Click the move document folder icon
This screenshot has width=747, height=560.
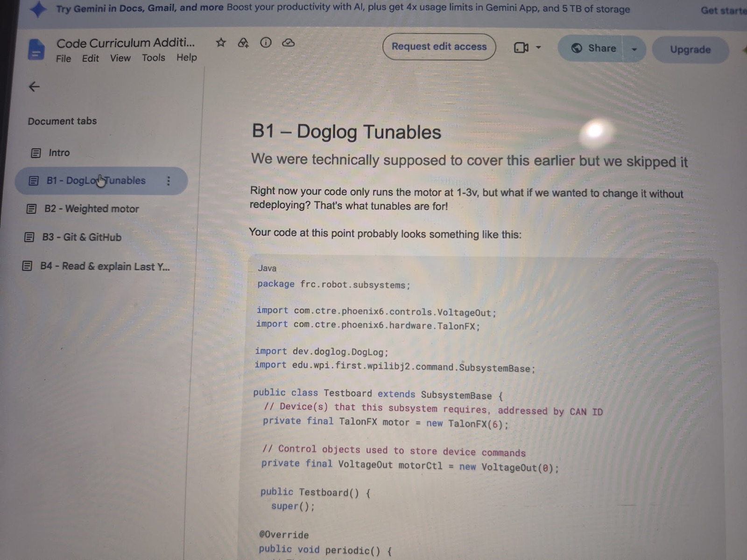point(243,43)
